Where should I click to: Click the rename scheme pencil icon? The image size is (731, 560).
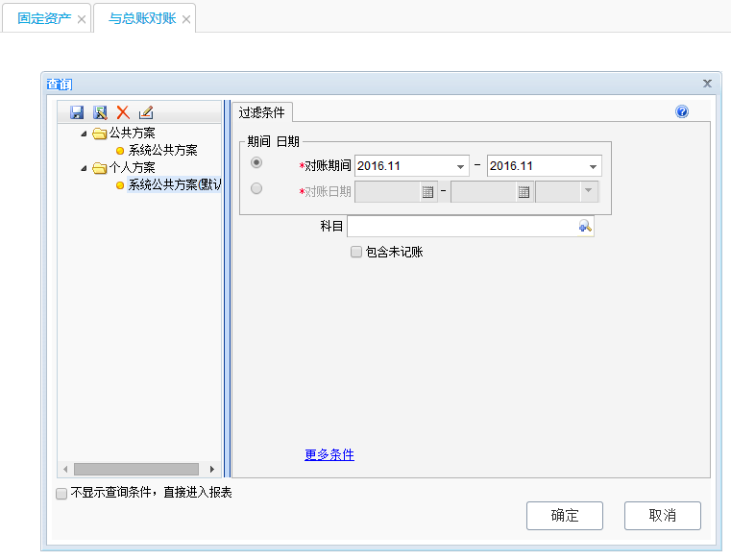click(x=146, y=112)
